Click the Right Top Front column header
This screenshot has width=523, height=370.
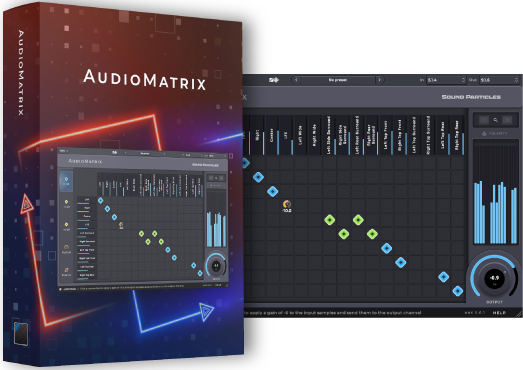tap(400, 135)
